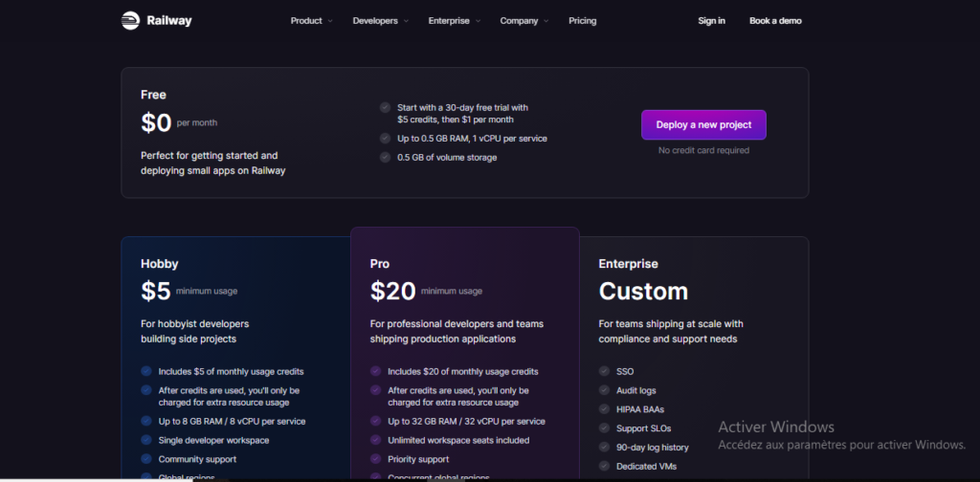This screenshot has width=980, height=482.
Task: Click check icon next to Unlimited workspace seats
Action: pyautogui.click(x=375, y=440)
